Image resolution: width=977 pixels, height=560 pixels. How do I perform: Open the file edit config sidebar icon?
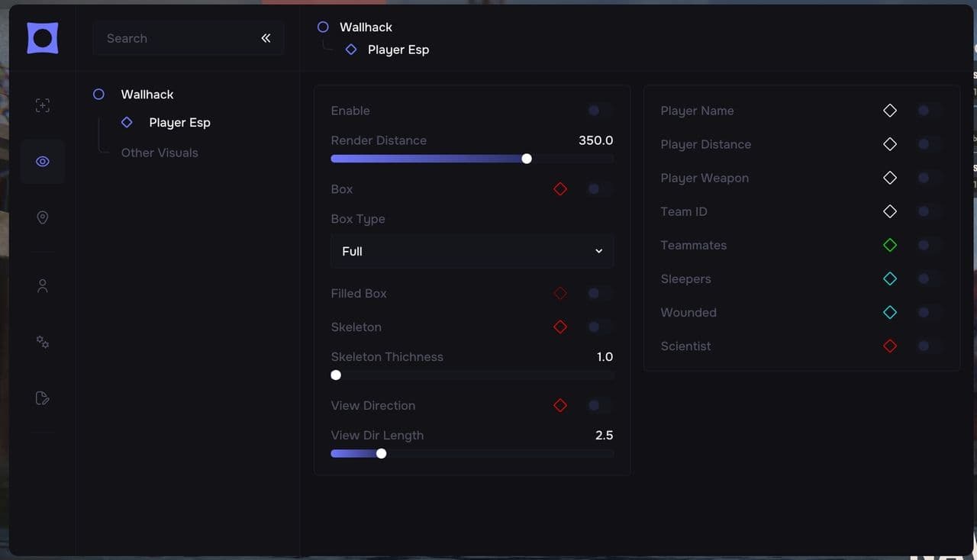click(43, 398)
